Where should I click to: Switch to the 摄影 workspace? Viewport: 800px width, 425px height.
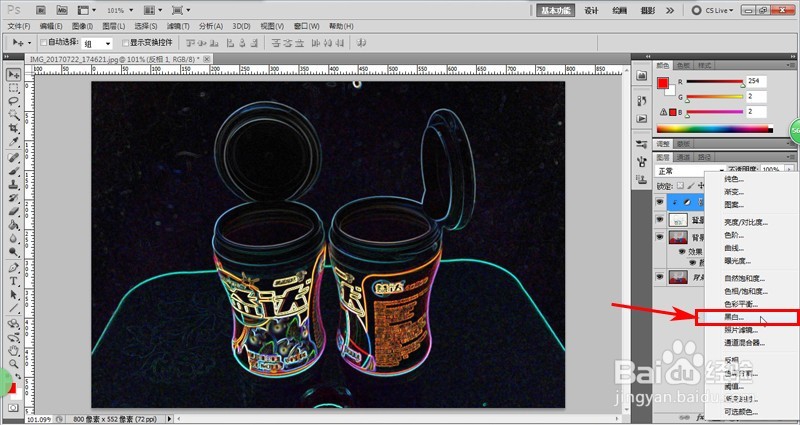point(648,10)
